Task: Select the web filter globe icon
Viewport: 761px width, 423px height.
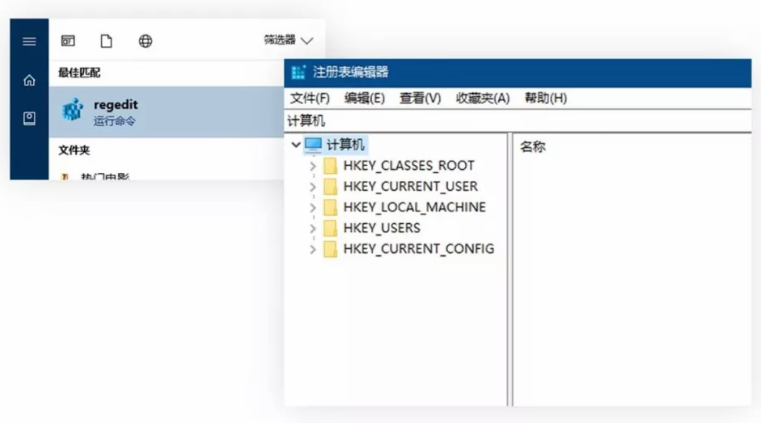Action: [x=145, y=41]
